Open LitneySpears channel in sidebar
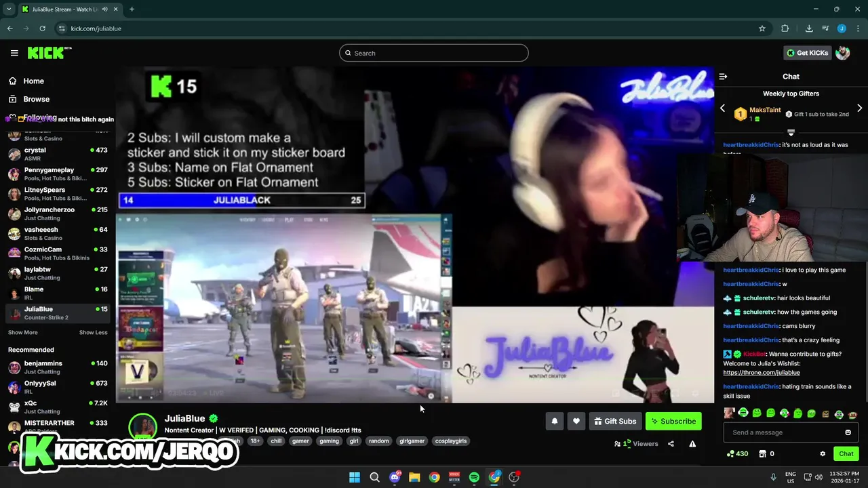 click(x=58, y=194)
